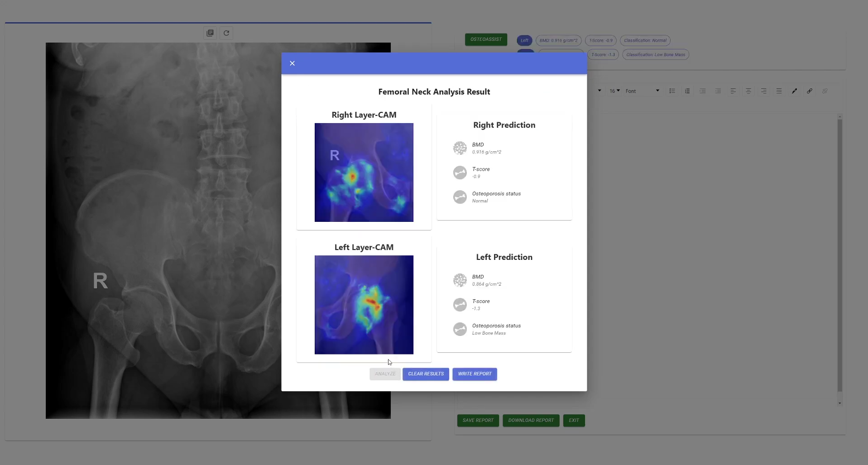Toggle the bulleted list formatting icon

click(672, 91)
